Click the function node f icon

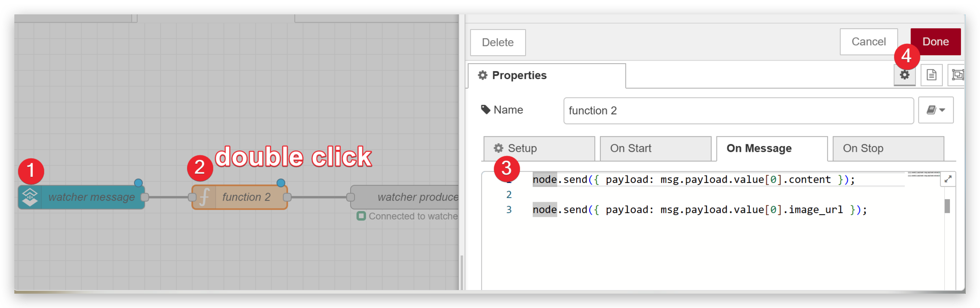point(204,197)
